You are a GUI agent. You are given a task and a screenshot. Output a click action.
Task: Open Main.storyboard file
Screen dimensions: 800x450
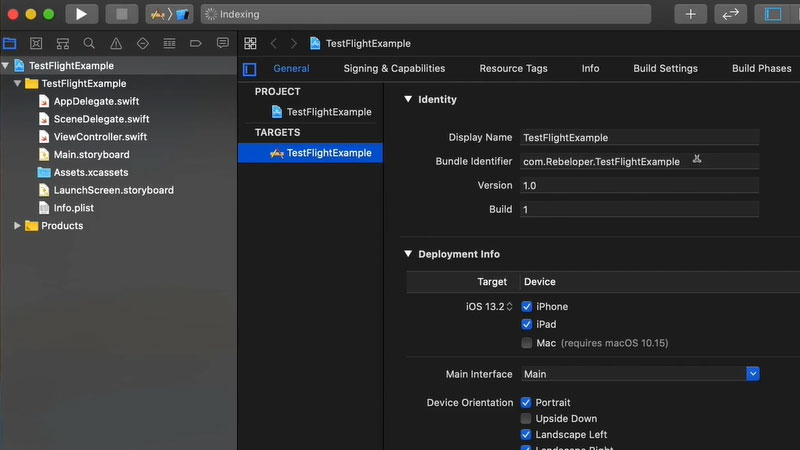pyautogui.click(x=91, y=155)
